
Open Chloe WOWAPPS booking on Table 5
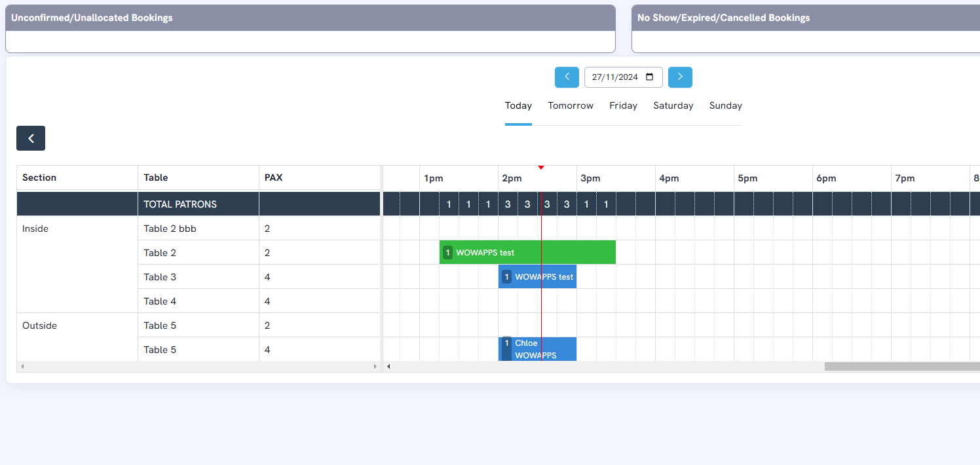click(537, 349)
